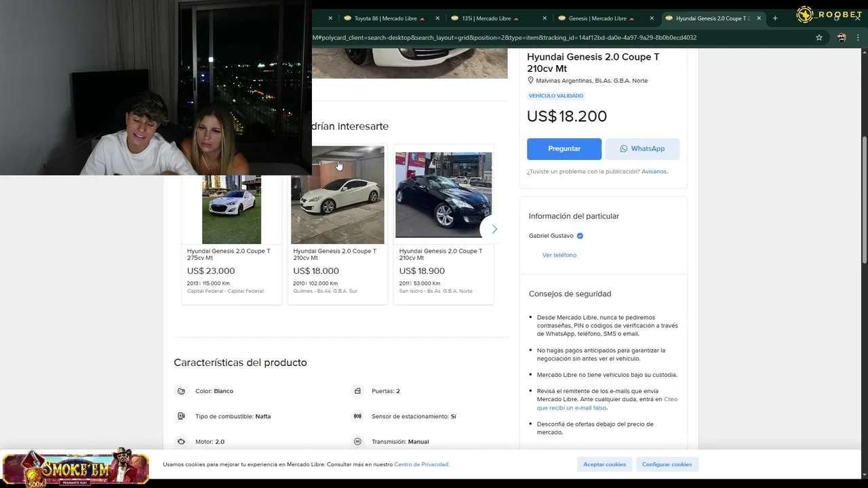Open the Centro de Privacidad link

[421, 464]
